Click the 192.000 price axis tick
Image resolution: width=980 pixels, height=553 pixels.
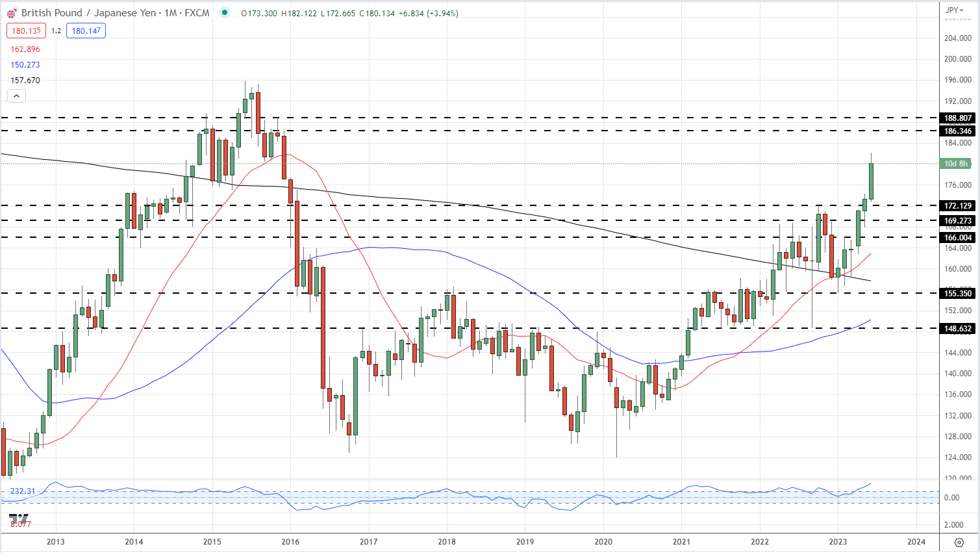pos(958,101)
